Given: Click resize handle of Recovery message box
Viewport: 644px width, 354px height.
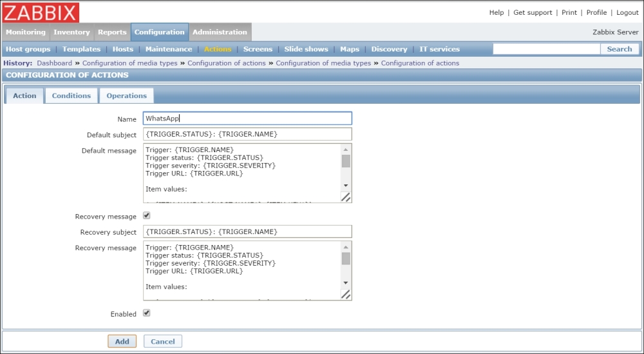Looking at the screenshot, I should [346, 294].
